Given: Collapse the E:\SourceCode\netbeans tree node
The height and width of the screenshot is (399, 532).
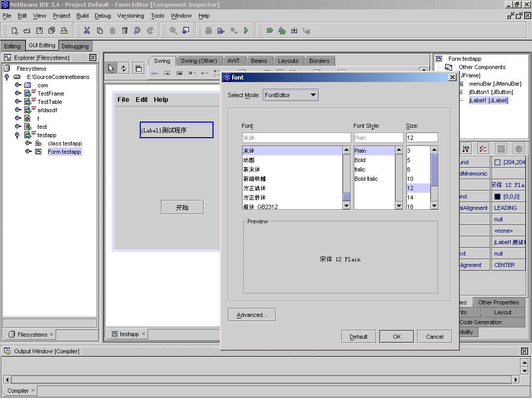Looking at the screenshot, I should [7, 77].
